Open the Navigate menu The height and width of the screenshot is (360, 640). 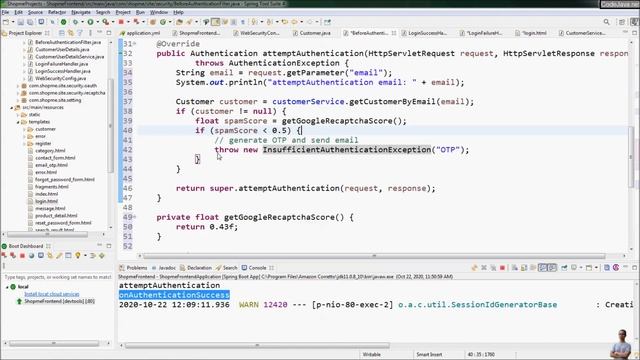pos(81,12)
